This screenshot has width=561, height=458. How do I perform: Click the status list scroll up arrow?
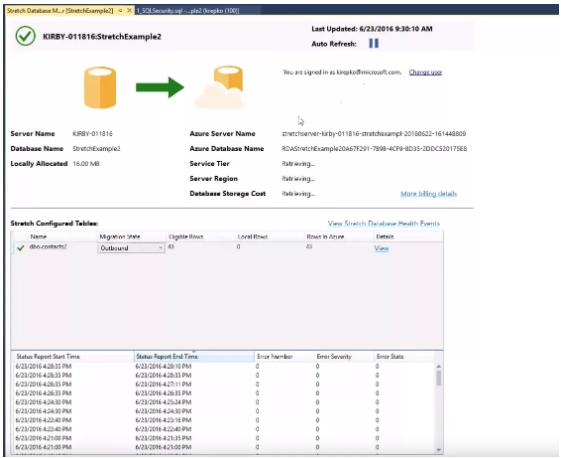pos(439,366)
